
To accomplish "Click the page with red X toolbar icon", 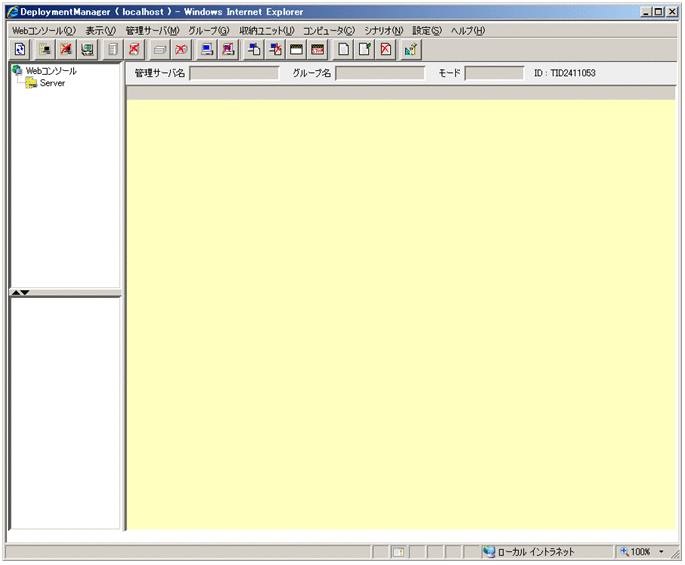I will tap(386, 49).
